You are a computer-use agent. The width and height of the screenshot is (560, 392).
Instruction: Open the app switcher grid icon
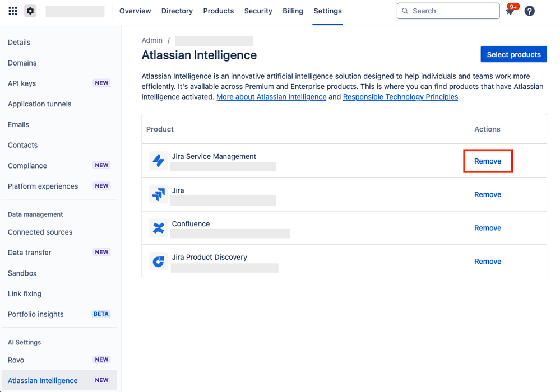tap(13, 11)
